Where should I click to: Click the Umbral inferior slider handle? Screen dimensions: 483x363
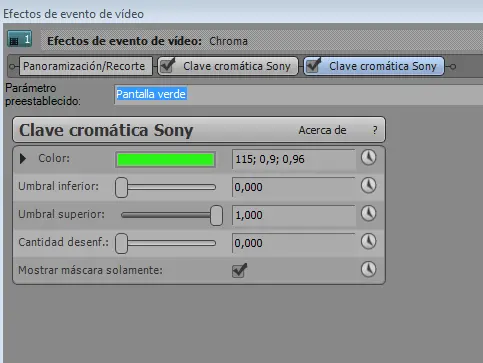[121, 187]
